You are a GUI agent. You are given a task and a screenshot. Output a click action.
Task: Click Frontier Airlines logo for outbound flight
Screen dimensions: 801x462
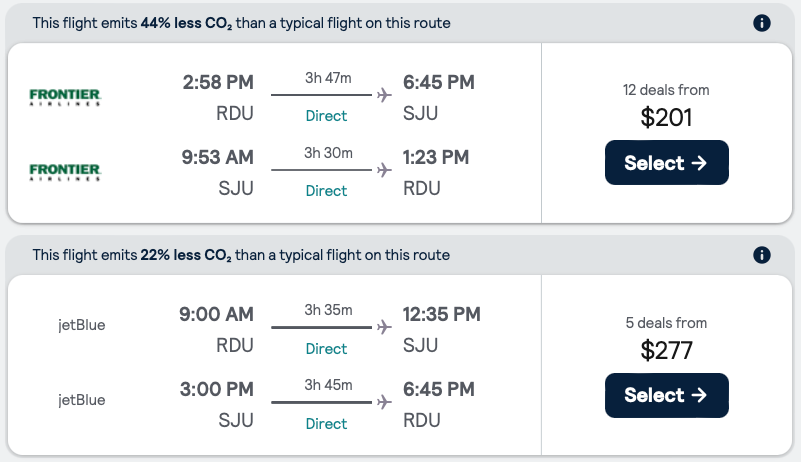coord(66,97)
